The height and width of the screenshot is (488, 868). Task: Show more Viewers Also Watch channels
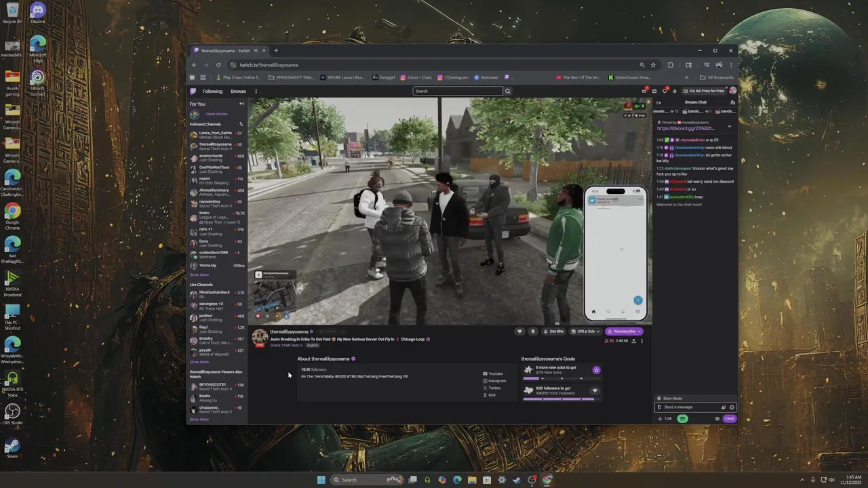199,419
